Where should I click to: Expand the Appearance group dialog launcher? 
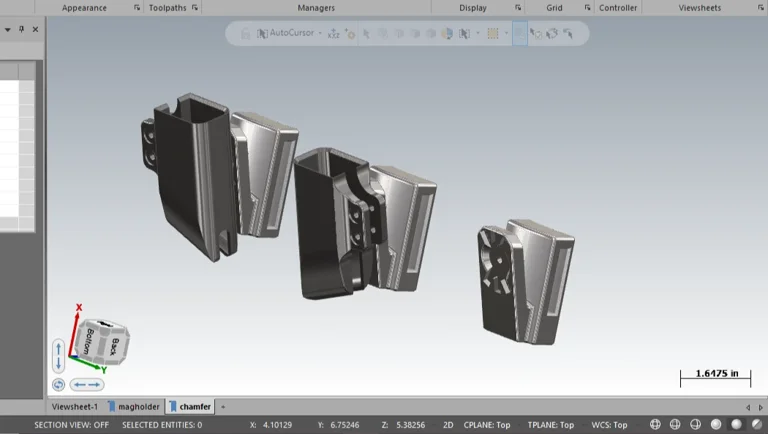coord(138,8)
